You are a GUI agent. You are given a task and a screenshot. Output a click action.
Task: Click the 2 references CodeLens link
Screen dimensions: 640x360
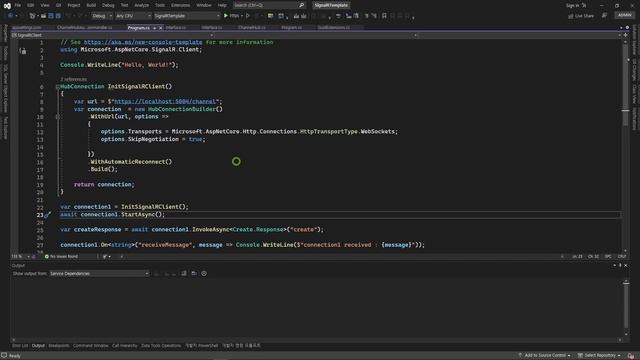pos(73,79)
